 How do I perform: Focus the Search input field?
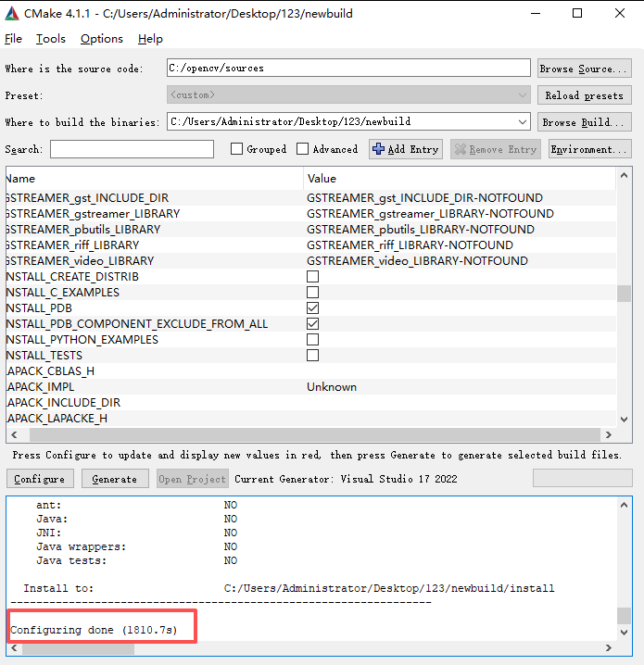click(x=132, y=149)
